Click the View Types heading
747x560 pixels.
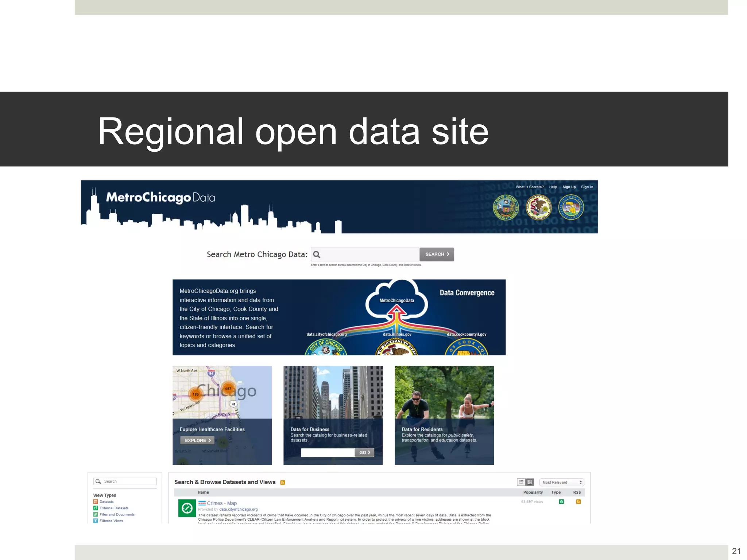(105, 495)
